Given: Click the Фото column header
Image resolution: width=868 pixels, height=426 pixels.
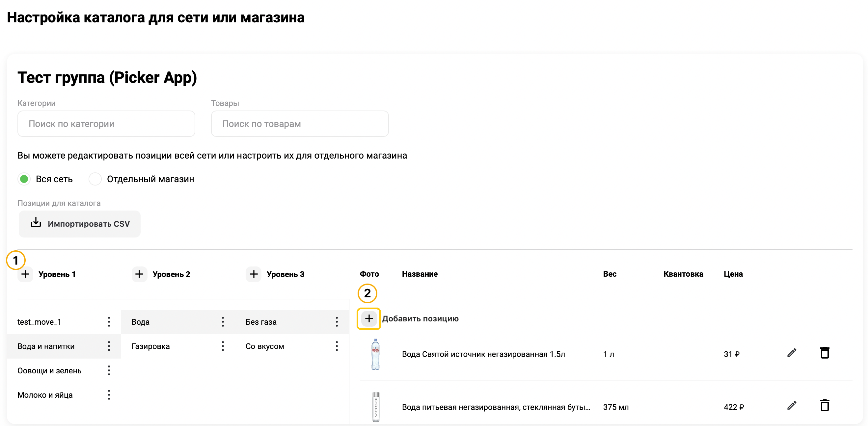Looking at the screenshot, I should pyautogui.click(x=369, y=274).
